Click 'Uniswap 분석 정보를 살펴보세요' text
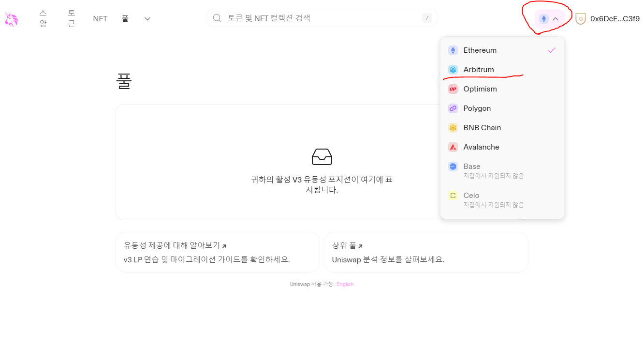 388,259
